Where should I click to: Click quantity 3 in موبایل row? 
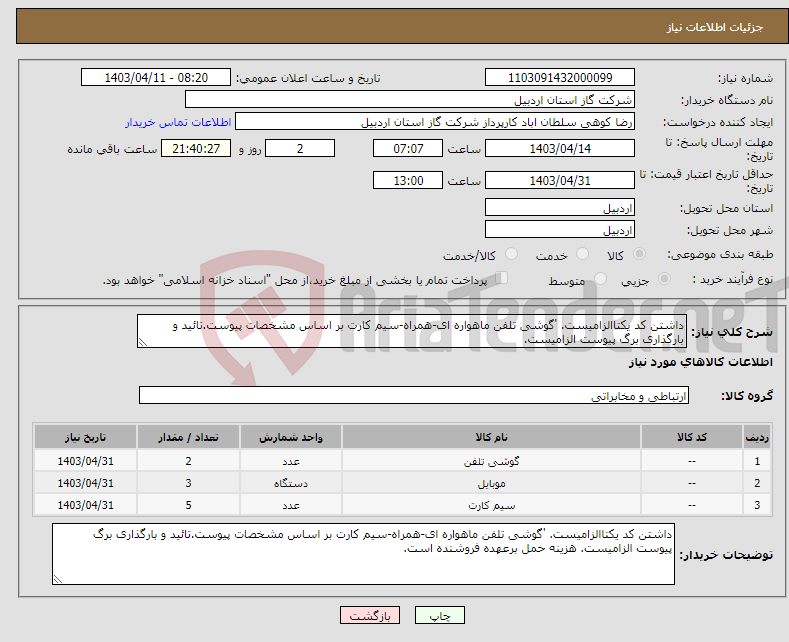coord(188,483)
